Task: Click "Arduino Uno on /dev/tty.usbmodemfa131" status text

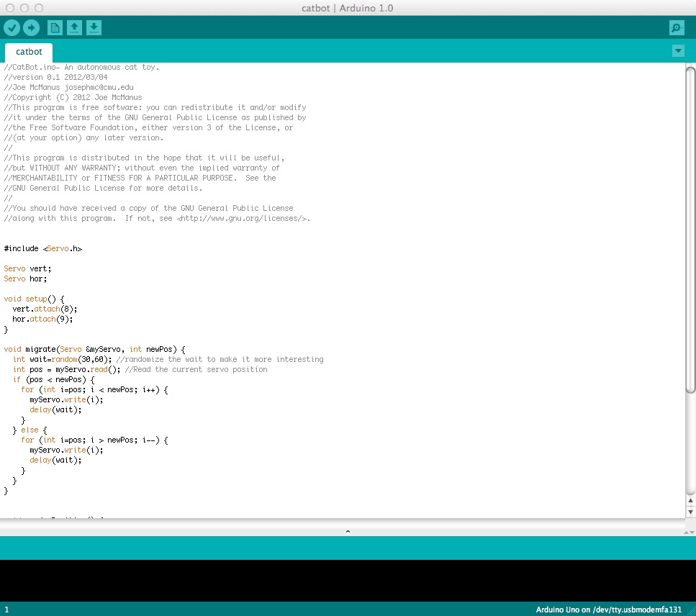Action: click(608, 610)
